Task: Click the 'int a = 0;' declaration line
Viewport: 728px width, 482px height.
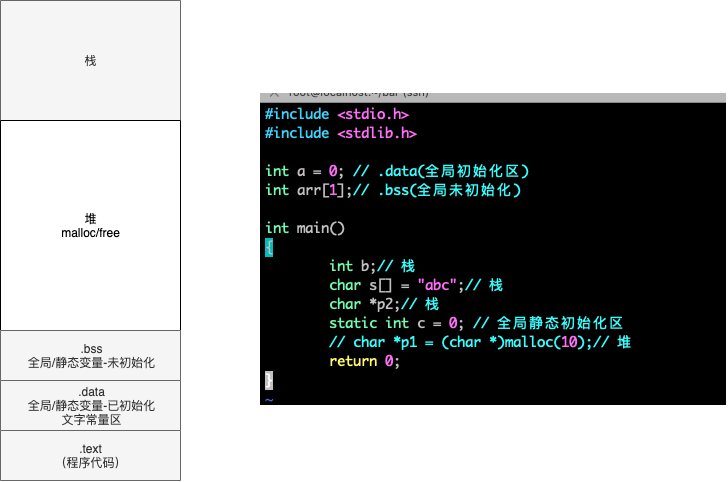Action: 397,171
